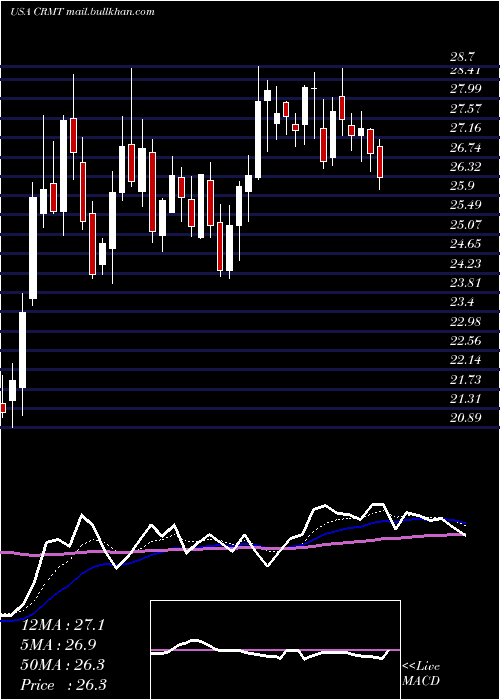Click the 21.31 price axis label

(x=466, y=398)
